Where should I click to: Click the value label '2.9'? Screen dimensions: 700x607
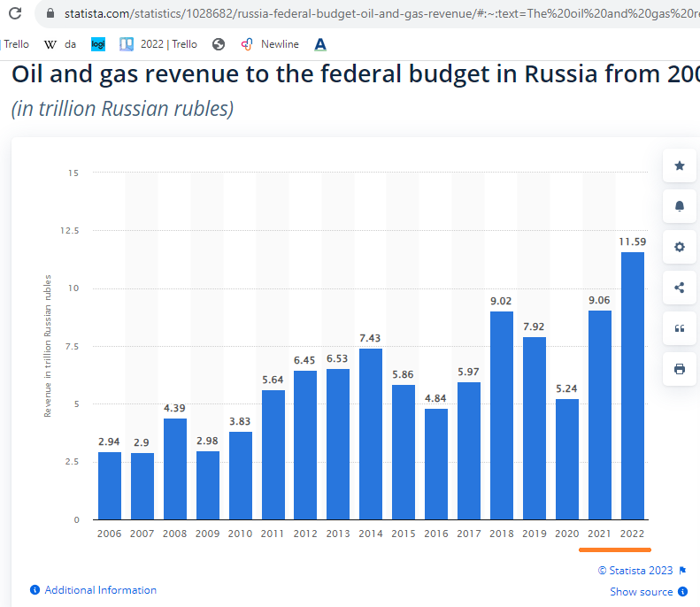point(142,442)
